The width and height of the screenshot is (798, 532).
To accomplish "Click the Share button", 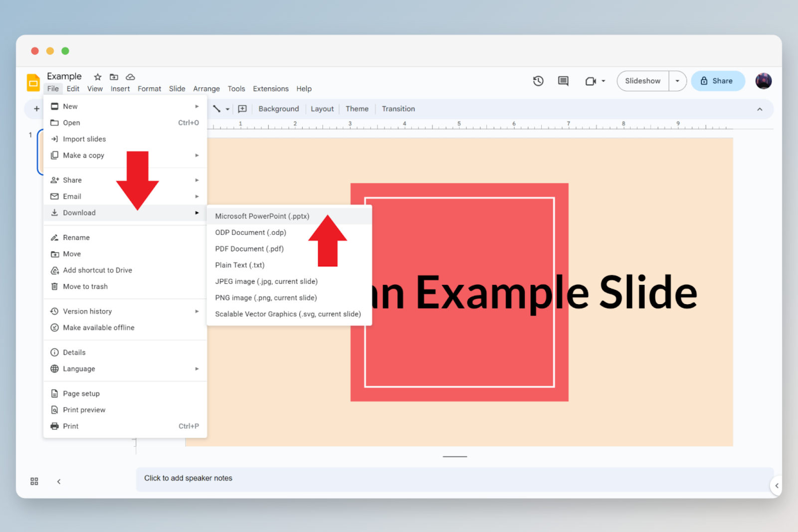I will (718, 81).
